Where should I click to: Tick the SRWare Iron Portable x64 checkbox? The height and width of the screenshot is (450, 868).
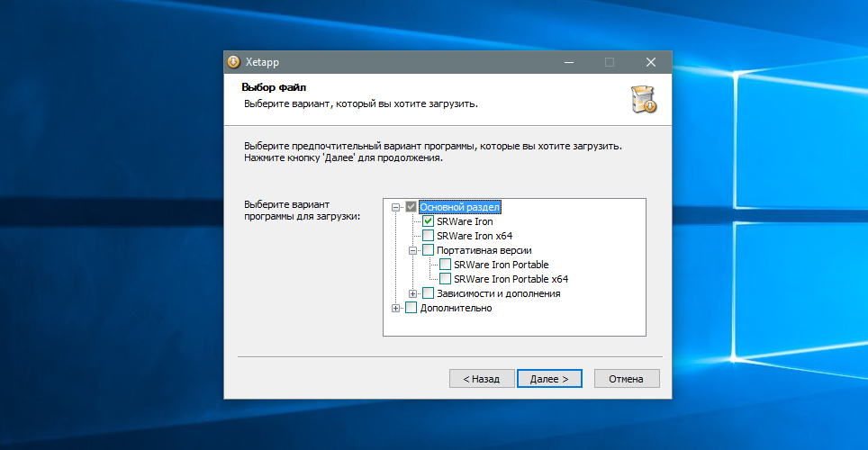(x=445, y=279)
